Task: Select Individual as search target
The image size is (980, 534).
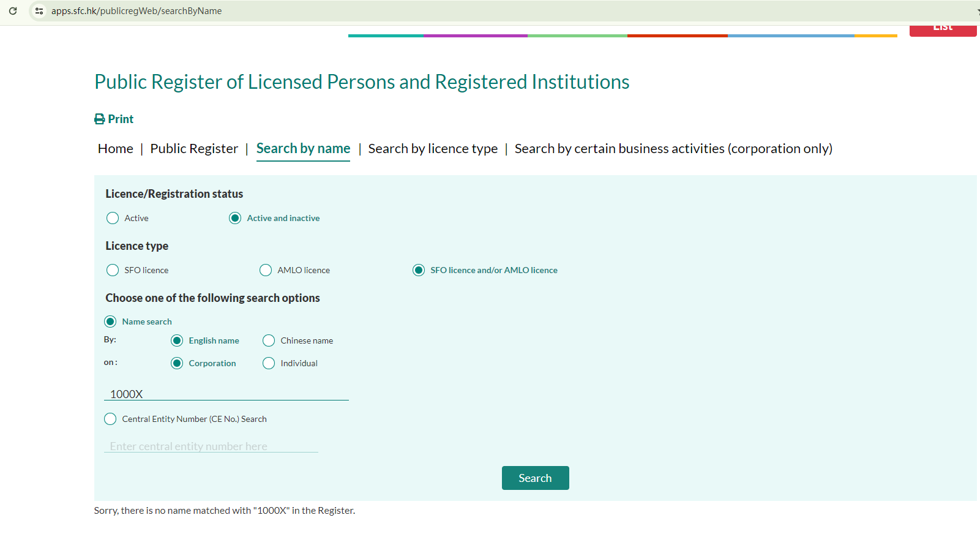Action: pyautogui.click(x=269, y=363)
